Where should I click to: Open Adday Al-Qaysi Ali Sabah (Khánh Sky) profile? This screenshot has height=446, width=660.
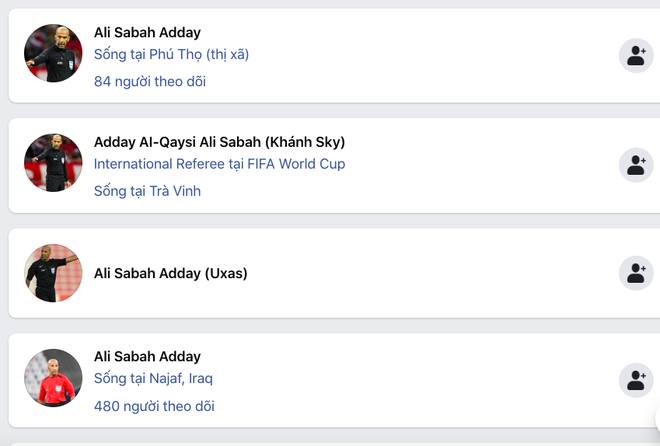pos(219,141)
